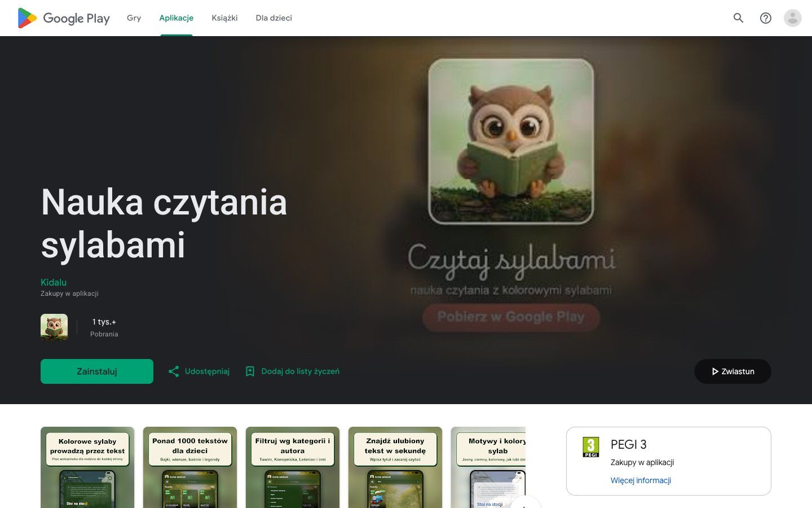Screen dimensions: 812x508
Task: Click the PEGI 3 heading text
Action: [x=628, y=444]
